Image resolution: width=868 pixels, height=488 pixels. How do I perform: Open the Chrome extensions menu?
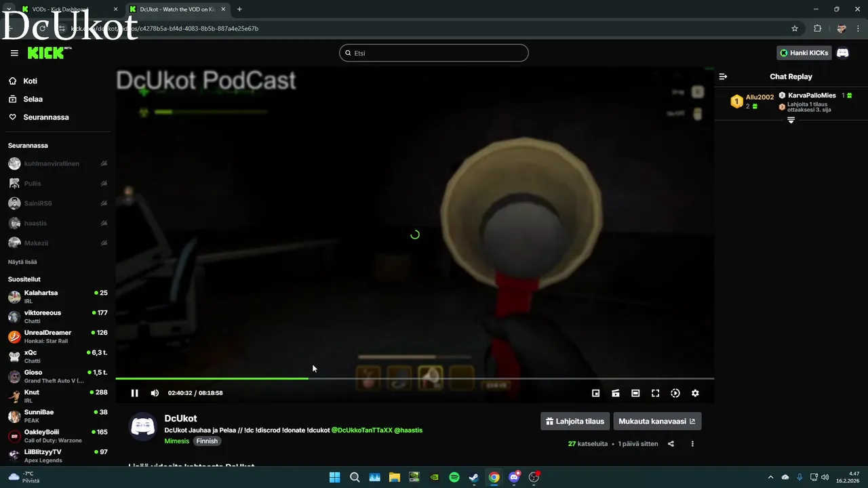click(817, 28)
